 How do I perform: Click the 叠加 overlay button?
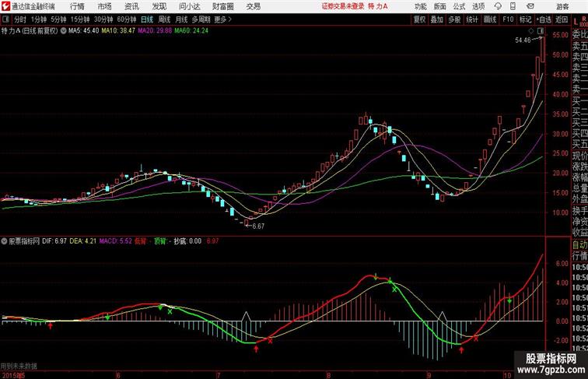point(437,19)
